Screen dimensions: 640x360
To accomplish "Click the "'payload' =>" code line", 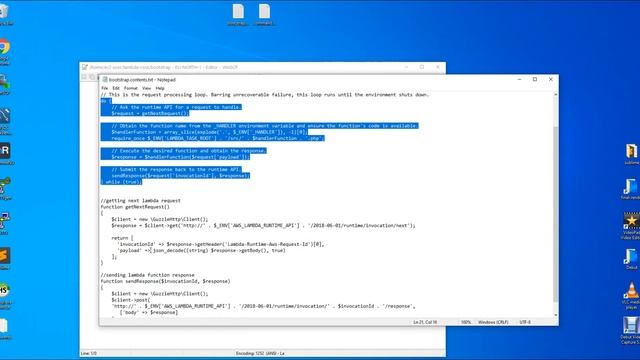I will (x=201, y=250).
